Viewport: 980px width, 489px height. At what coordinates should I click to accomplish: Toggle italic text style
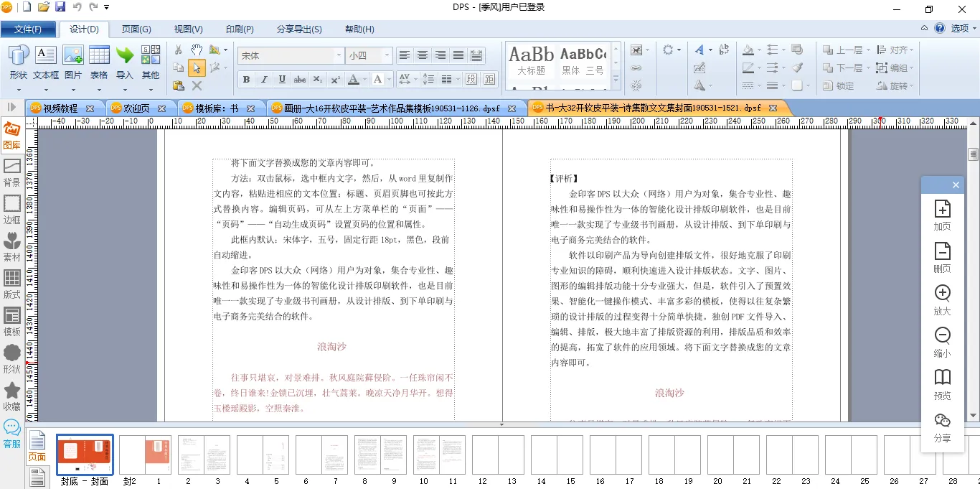pos(264,79)
